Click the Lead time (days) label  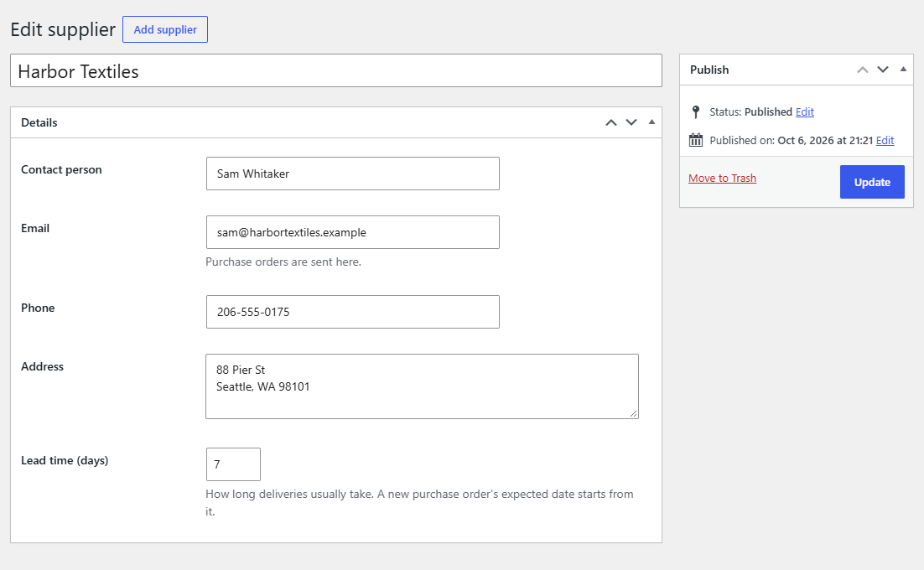point(65,460)
